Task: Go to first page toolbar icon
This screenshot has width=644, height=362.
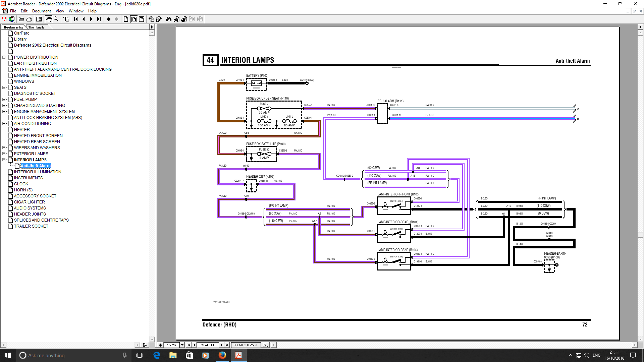Action: coord(76,19)
